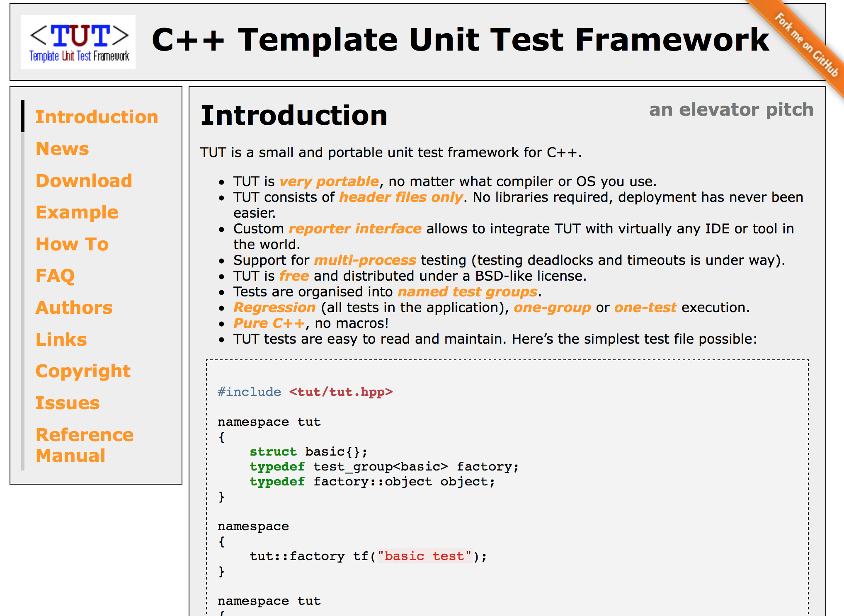The width and height of the screenshot is (844, 616).
Task: Go to the Download page
Action: coord(84,180)
